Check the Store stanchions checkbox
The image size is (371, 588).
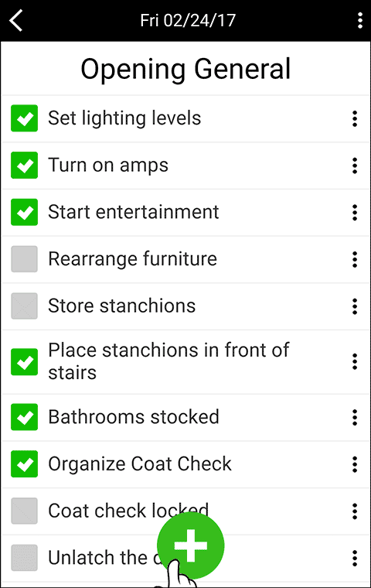coord(25,306)
